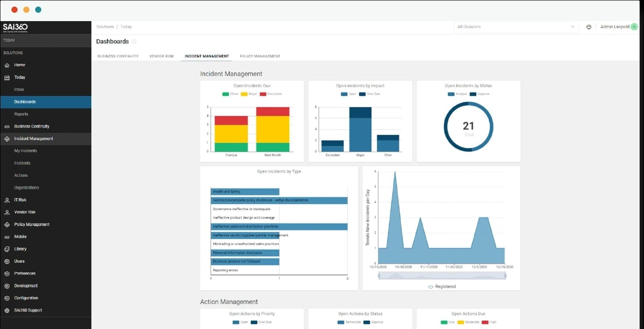The width and height of the screenshot is (644, 329).
Task: Click the Preferences gear icon
Action: point(7,274)
